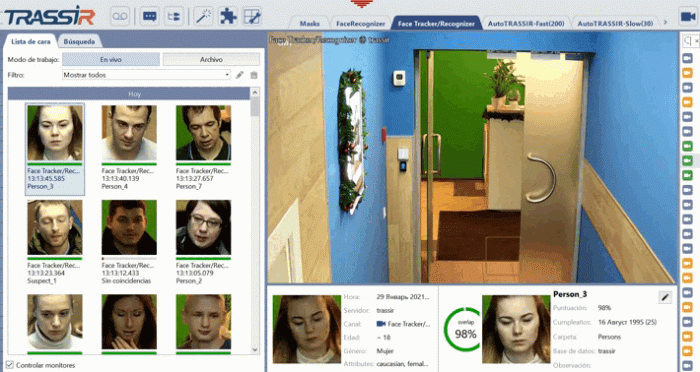Click the Género value Mujer
Image resolution: width=700 pixels, height=372 pixels.
tap(385, 351)
